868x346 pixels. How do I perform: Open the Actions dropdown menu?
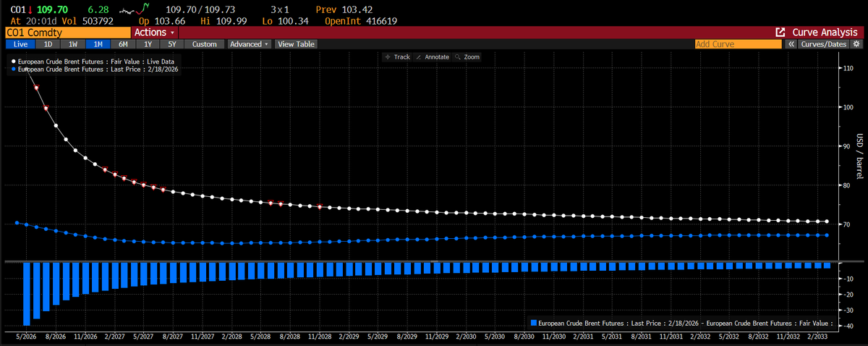point(155,33)
